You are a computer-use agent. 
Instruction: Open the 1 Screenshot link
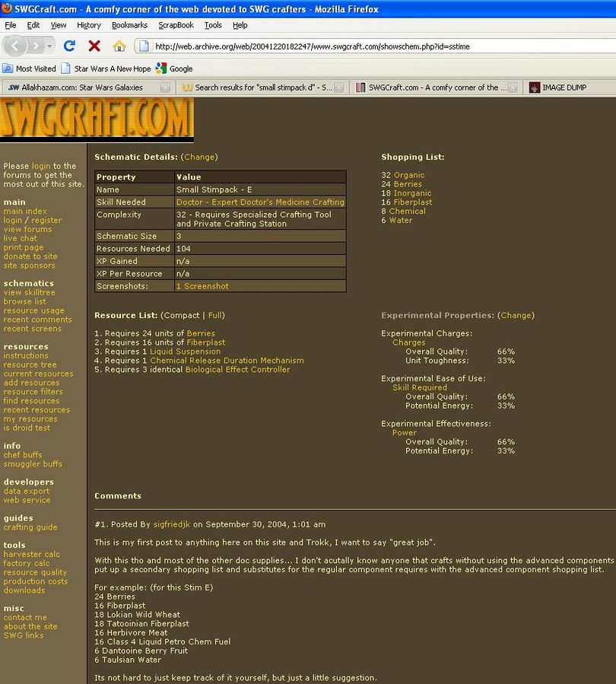(x=202, y=286)
